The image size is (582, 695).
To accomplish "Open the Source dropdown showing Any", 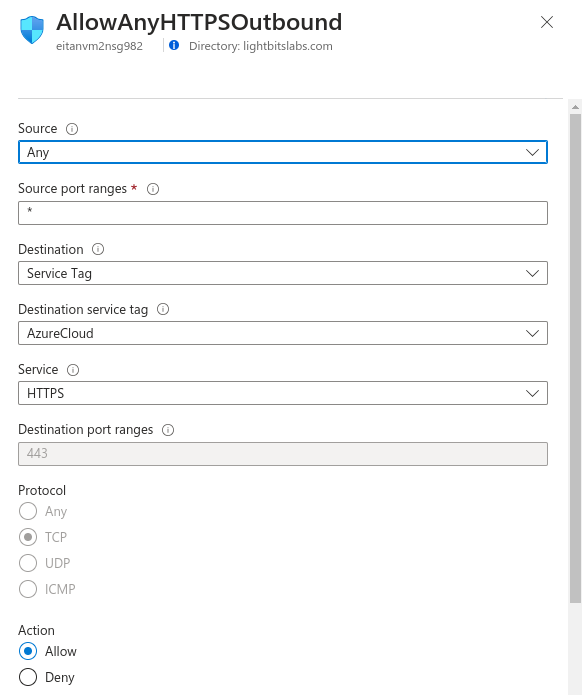I will tap(283, 152).
